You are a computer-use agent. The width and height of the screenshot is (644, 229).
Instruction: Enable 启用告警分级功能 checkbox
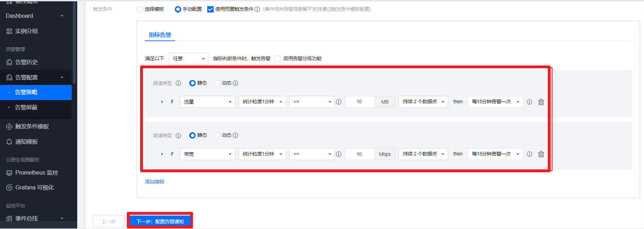(x=277, y=59)
